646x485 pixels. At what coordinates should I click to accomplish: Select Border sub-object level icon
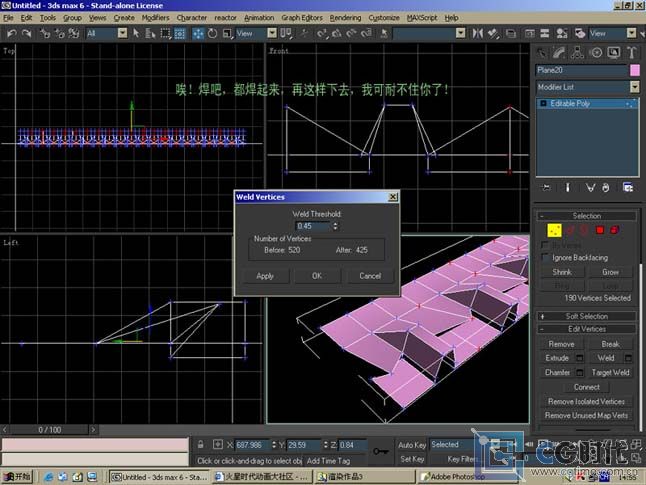click(584, 230)
